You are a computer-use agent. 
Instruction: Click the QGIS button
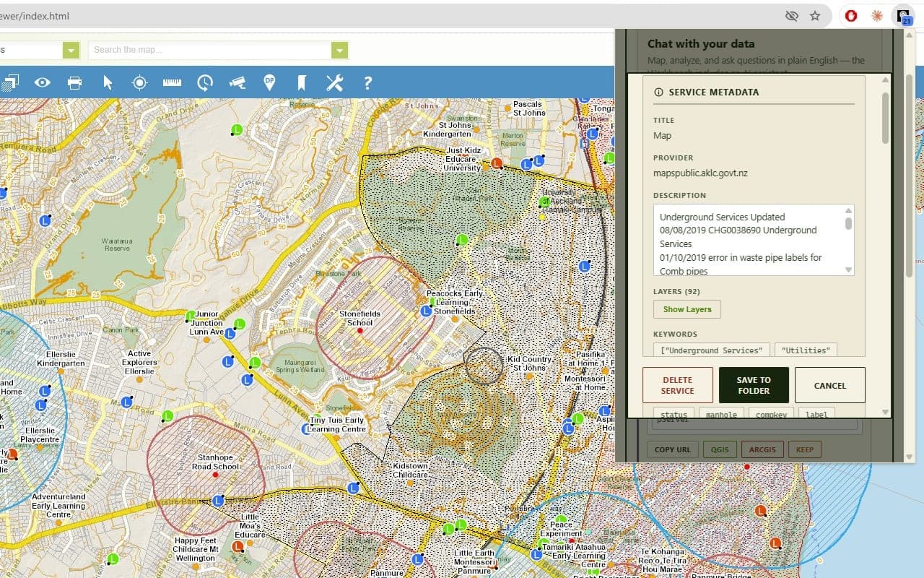tap(720, 449)
